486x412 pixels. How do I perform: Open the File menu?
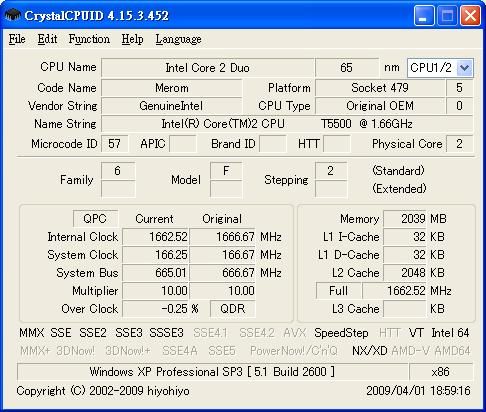pyautogui.click(x=17, y=39)
